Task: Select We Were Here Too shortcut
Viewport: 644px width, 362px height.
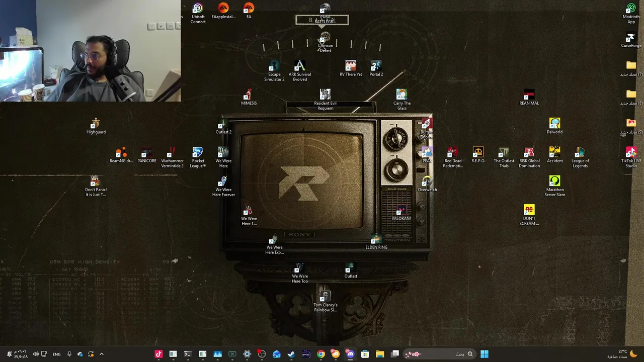Action: point(300,272)
